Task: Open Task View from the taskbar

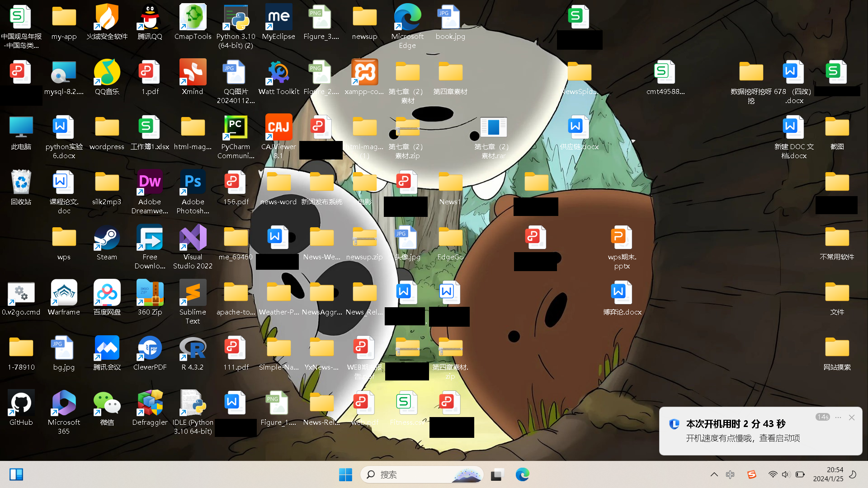Action: [x=497, y=474]
